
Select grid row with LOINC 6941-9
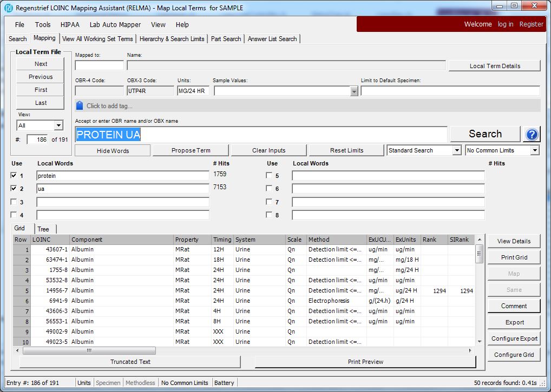pos(244,301)
